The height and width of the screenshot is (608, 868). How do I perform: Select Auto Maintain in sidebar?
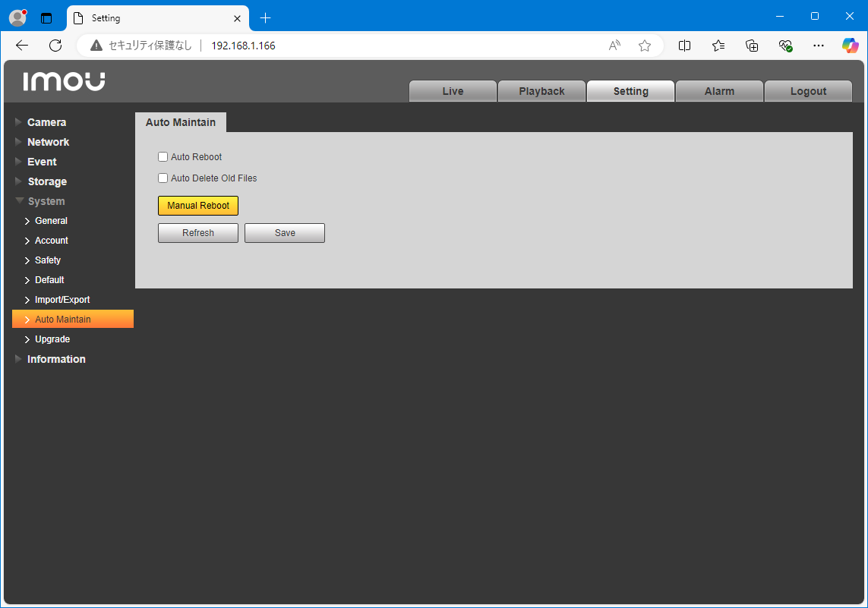[73, 320]
